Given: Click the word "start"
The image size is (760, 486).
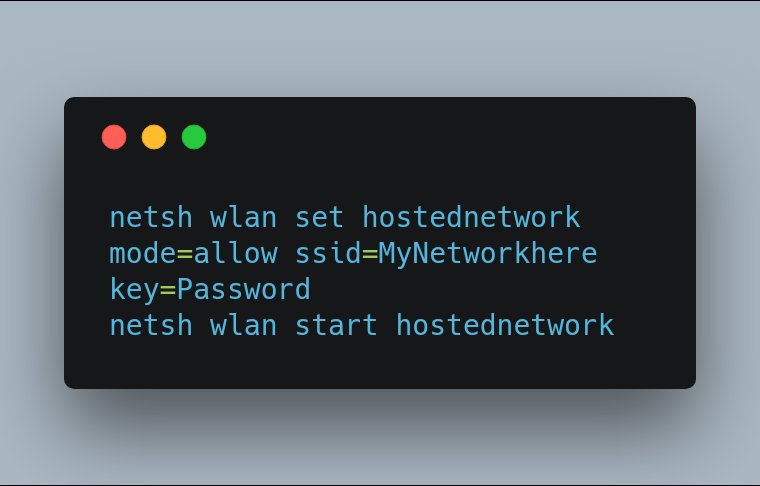Looking at the screenshot, I should (336, 325).
